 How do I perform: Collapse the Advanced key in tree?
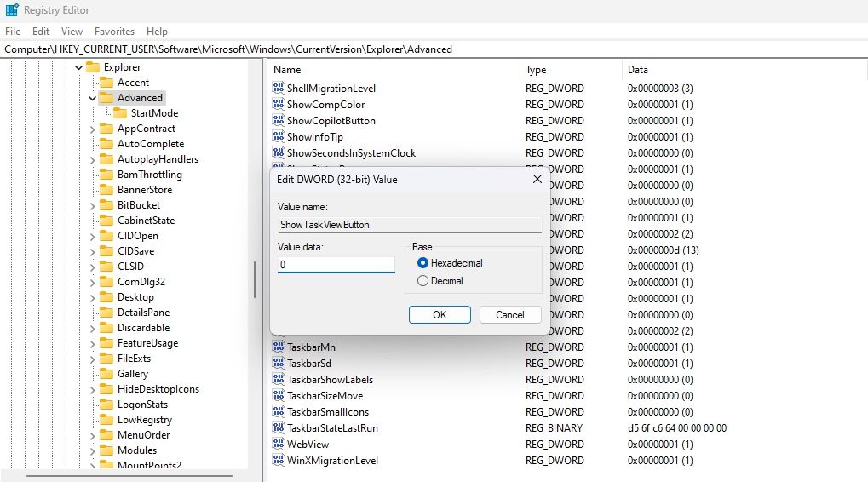point(93,98)
